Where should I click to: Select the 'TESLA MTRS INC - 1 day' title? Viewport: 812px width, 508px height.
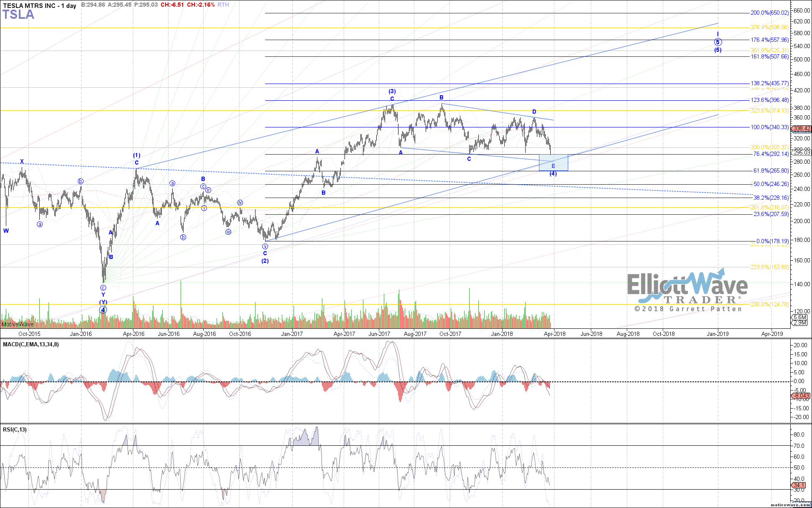pyautogui.click(x=40, y=5)
